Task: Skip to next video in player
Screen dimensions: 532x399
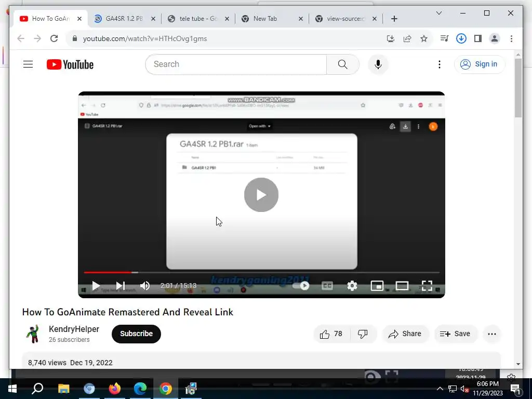Action: pyautogui.click(x=121, y=286)
